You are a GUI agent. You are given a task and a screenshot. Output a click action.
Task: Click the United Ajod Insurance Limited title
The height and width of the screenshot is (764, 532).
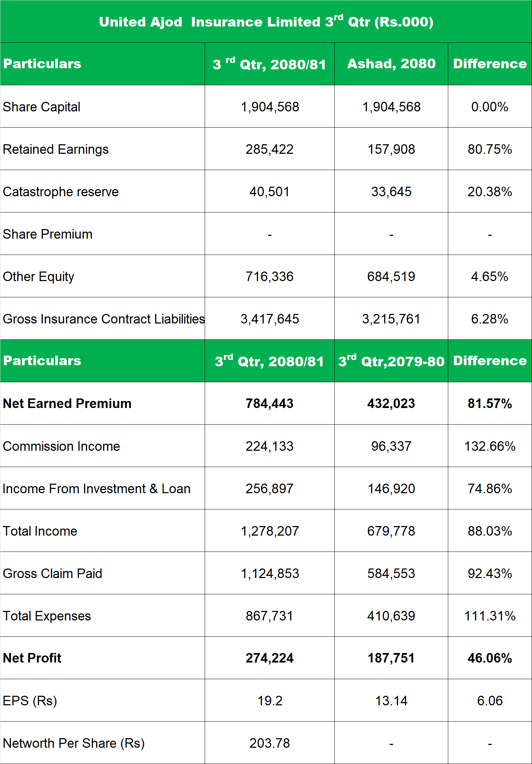266,22
